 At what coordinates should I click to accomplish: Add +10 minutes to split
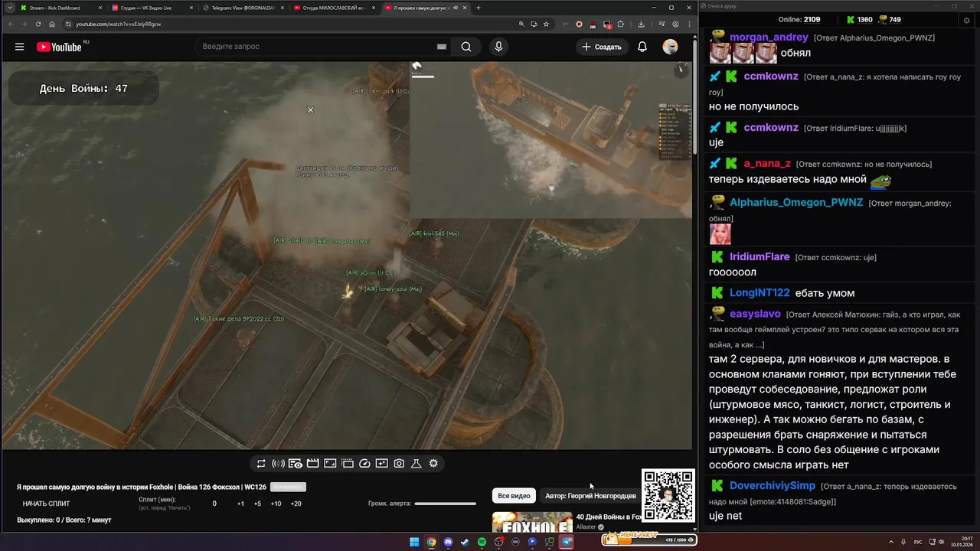(x=276, y=504)
